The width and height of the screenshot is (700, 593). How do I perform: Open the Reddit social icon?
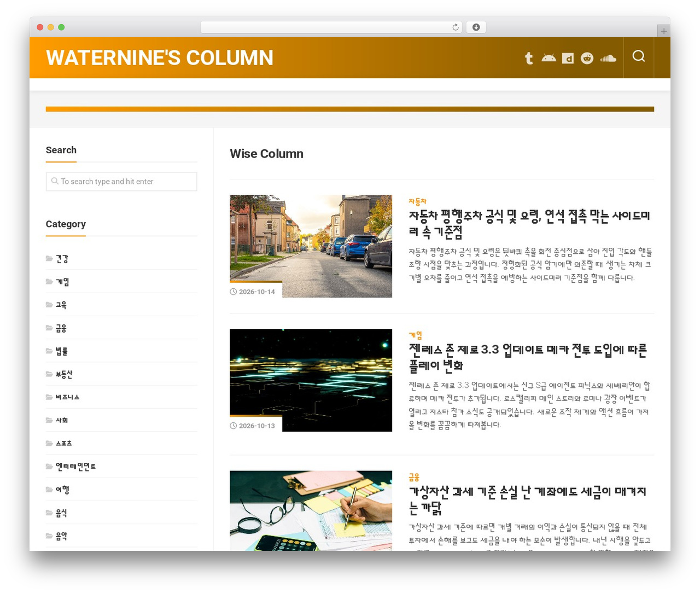tap(587, 58)
